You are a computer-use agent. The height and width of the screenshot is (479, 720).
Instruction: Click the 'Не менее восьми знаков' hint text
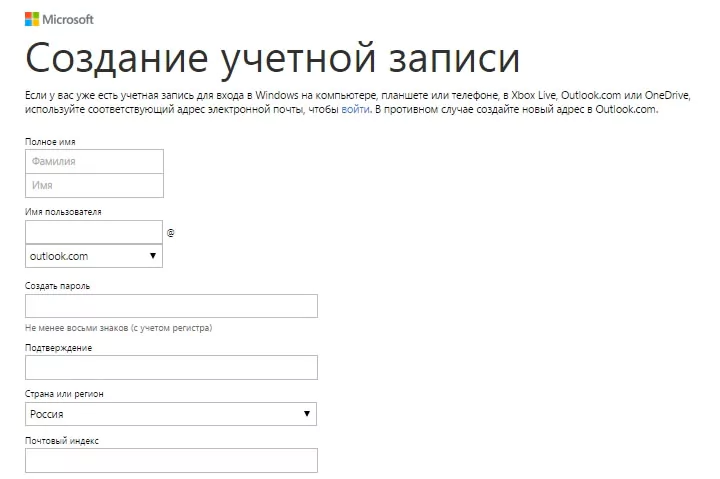[x=118, y=328]
